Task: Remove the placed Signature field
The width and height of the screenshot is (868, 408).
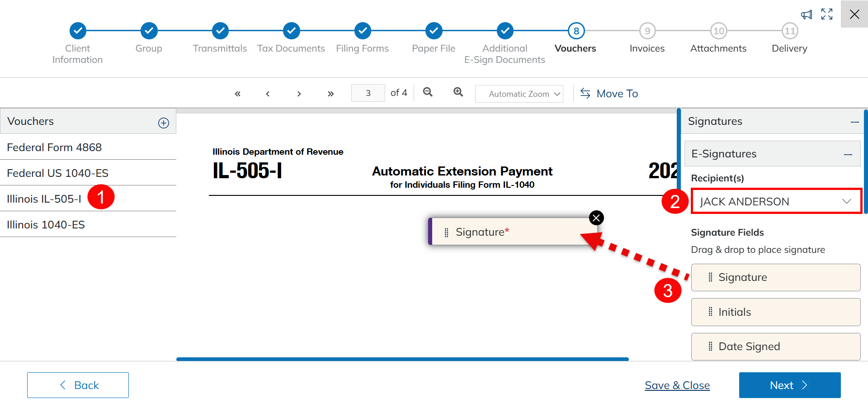Action: pos(596,218)
